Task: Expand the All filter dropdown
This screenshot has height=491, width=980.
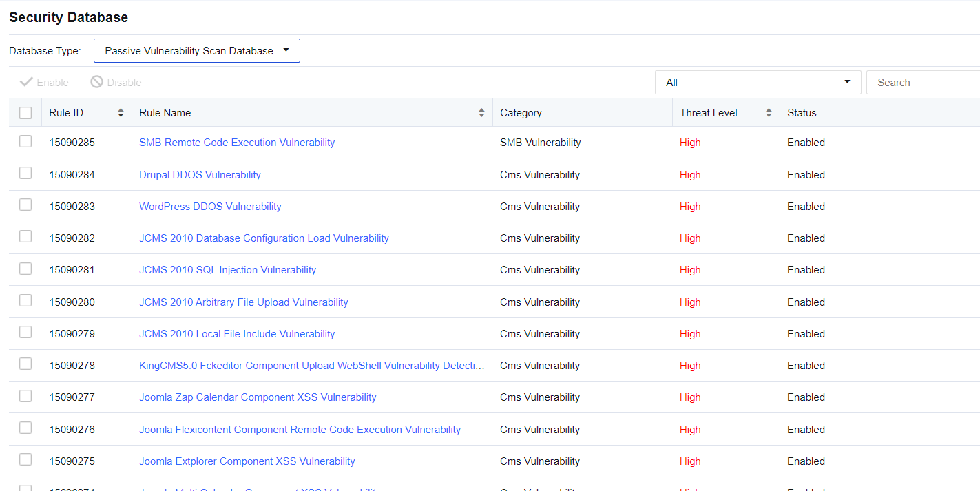Action: click(x=758, y=83)
